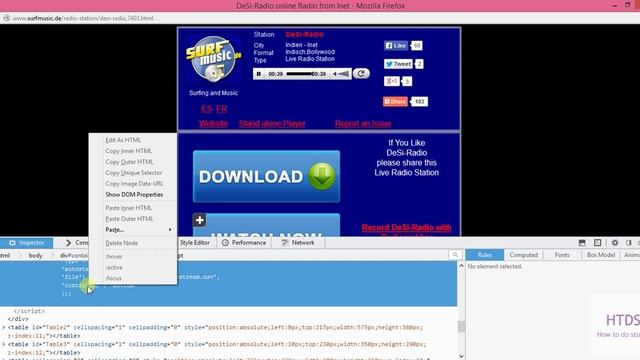Image resolution: width=640 pixels, height=360 pixels.
Task: Choose Paste Inner HTML
Action: [133, 208]
